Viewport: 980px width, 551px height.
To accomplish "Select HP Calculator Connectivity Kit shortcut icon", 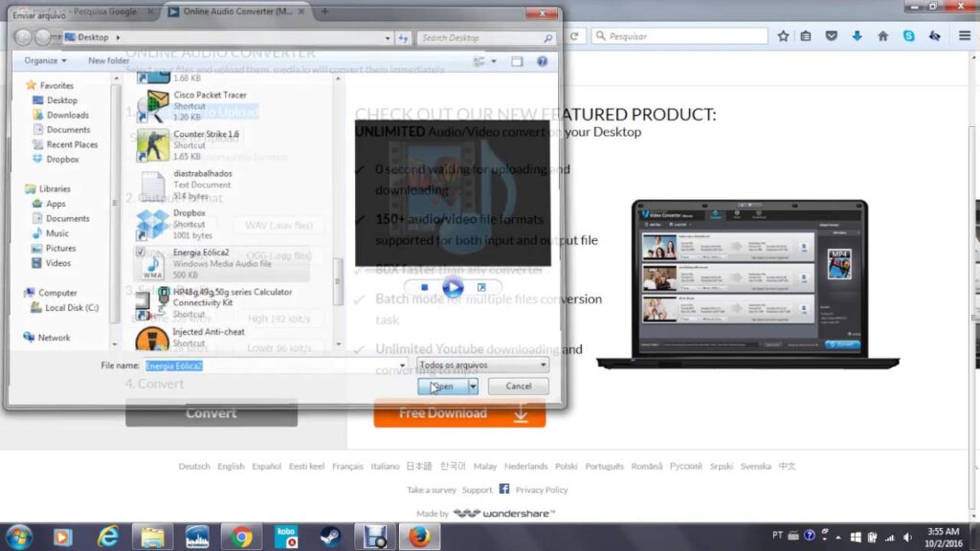I will click(x=152, y=303).
